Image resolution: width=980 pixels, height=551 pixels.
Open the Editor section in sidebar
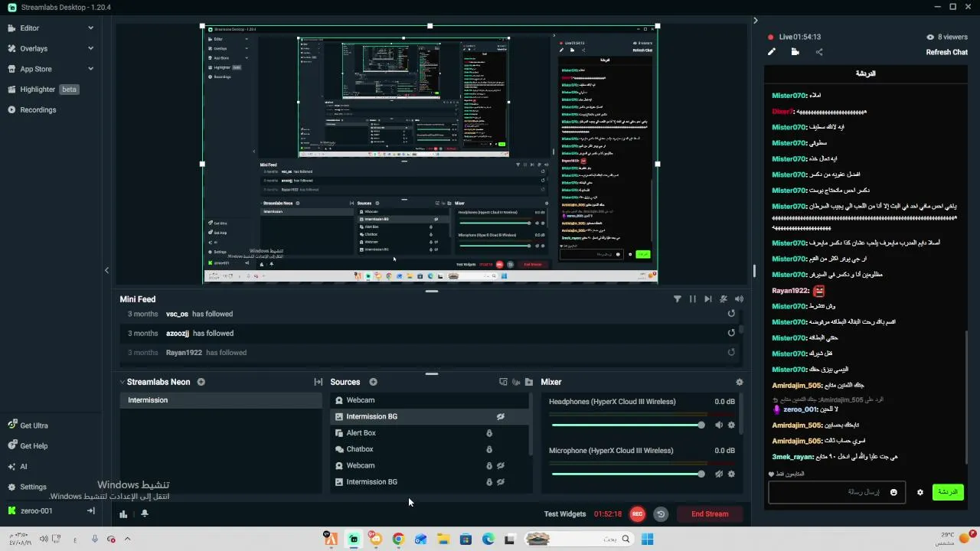pyautogui.click(x=29, y=28)
